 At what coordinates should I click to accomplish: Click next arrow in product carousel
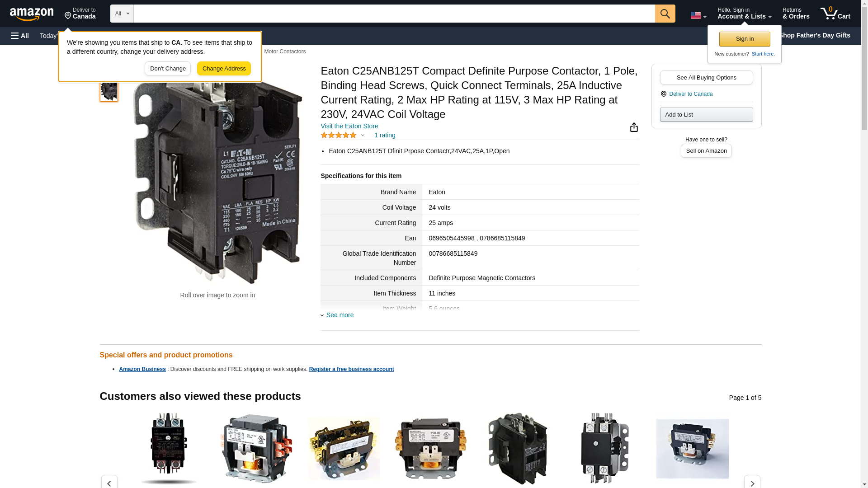(752, 483)
